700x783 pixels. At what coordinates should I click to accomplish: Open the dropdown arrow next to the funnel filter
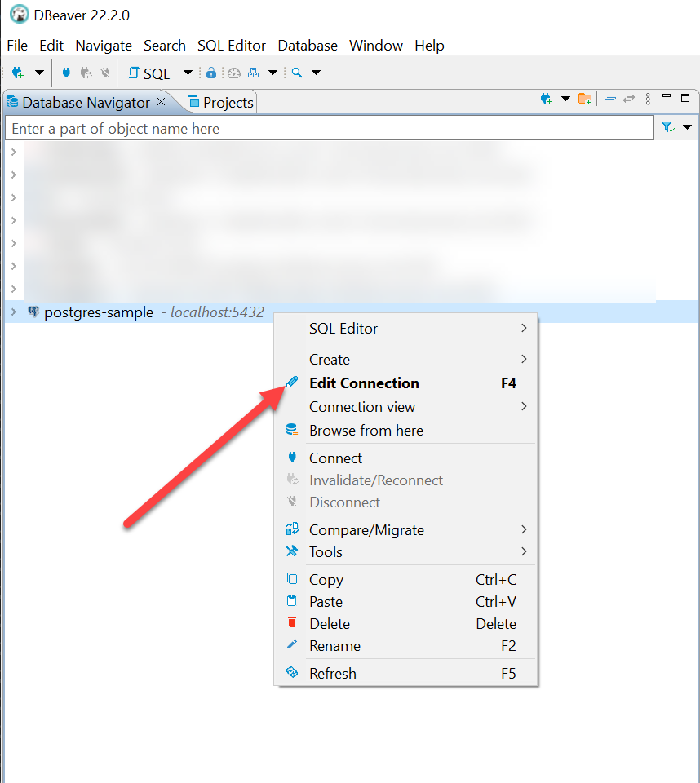click(x=688, y=127)
